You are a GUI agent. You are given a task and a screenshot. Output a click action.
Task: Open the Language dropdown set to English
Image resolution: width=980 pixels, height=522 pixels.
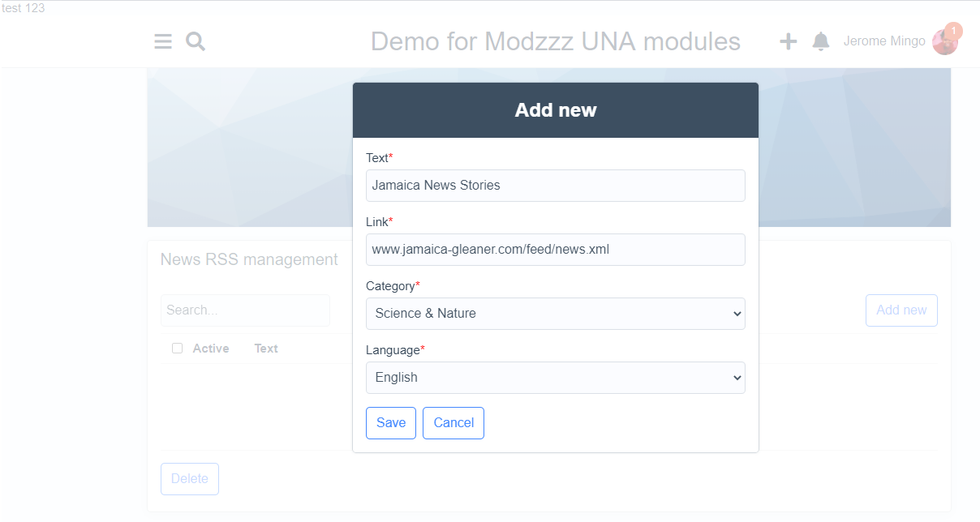click(555, 378)
